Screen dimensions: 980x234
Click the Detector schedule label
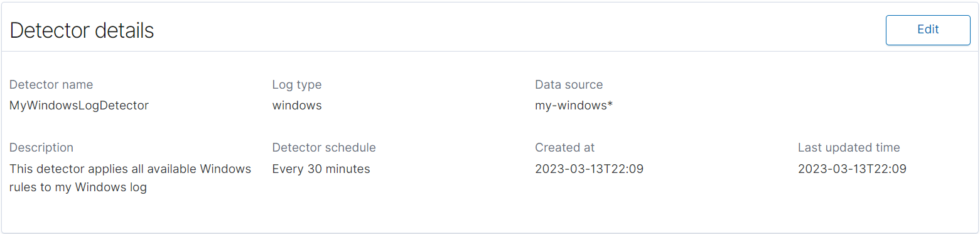(324, 147)
